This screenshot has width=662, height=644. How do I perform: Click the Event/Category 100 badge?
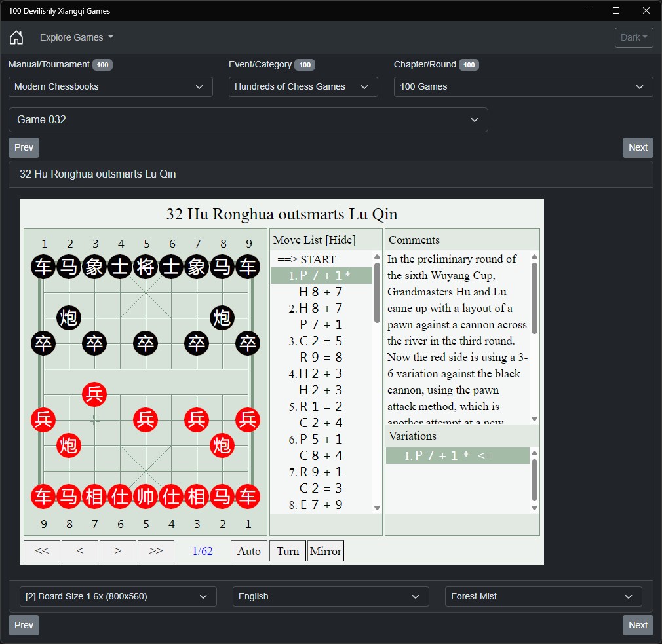pyautogui.click(x=305, y=65)
